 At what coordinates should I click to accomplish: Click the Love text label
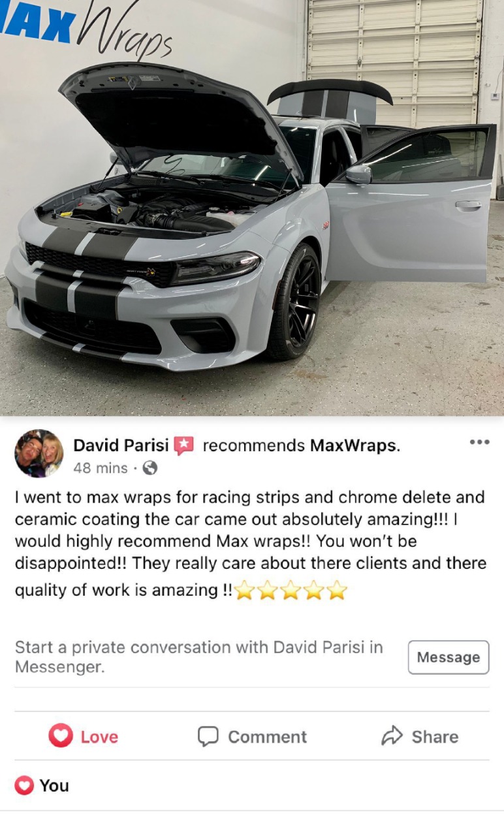[x=99, y=737]
